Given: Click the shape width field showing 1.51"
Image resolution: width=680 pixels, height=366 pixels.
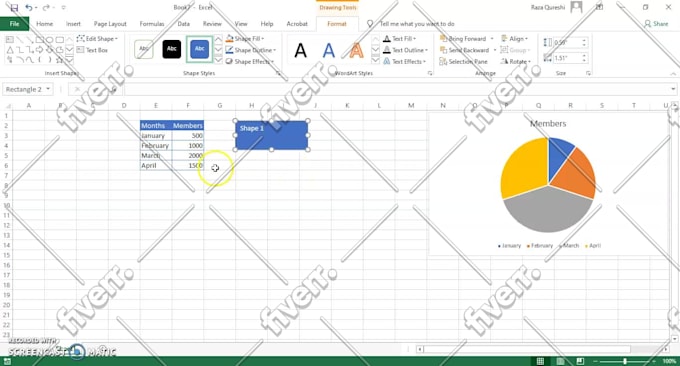Looking at the screenshot, I should (x=567, y=58).
